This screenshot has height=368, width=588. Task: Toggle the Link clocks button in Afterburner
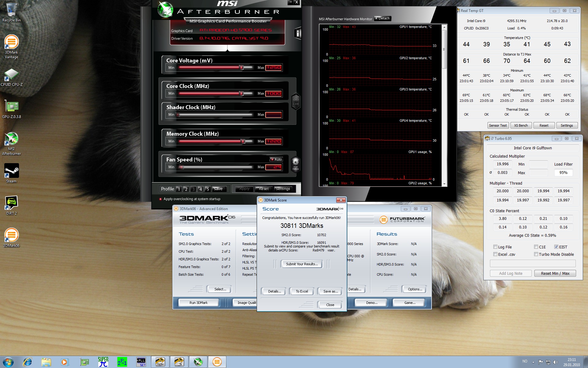296,102
